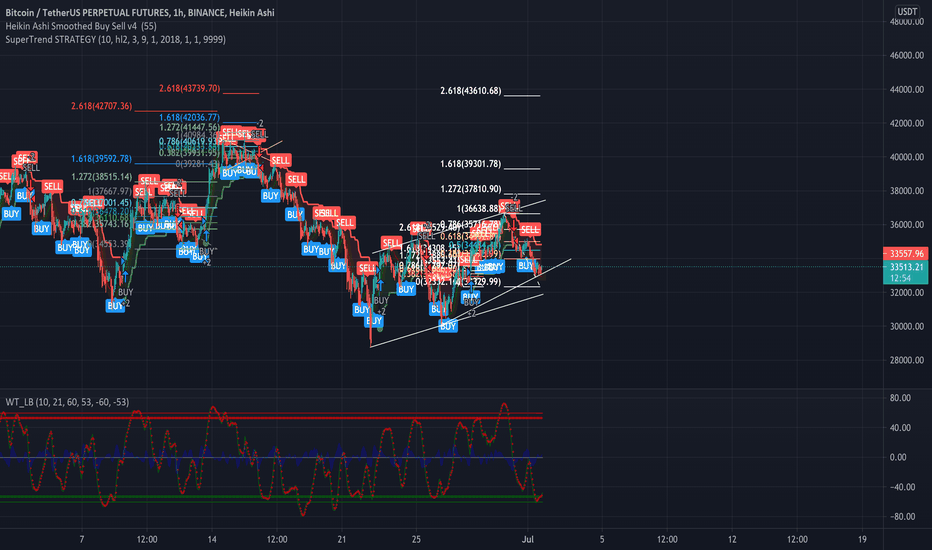Click the 28000.00 price axis value
Image resolution: width=932 pixels, height=550 pixels.
(x=906, y=360)
